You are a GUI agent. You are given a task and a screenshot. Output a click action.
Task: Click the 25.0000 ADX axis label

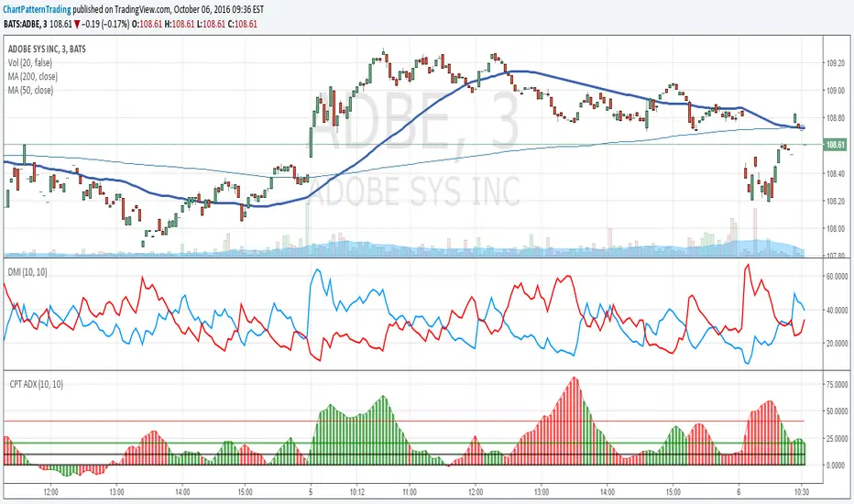[838, 439]
